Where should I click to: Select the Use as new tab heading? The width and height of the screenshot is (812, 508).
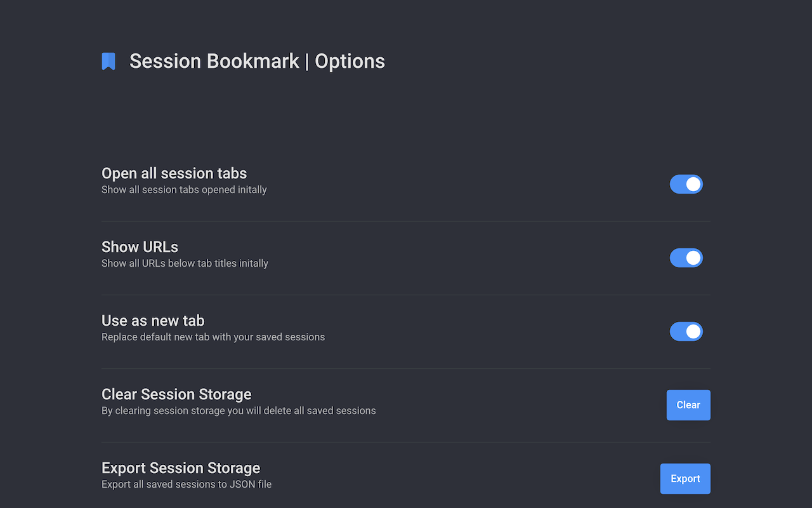(152, 321)
